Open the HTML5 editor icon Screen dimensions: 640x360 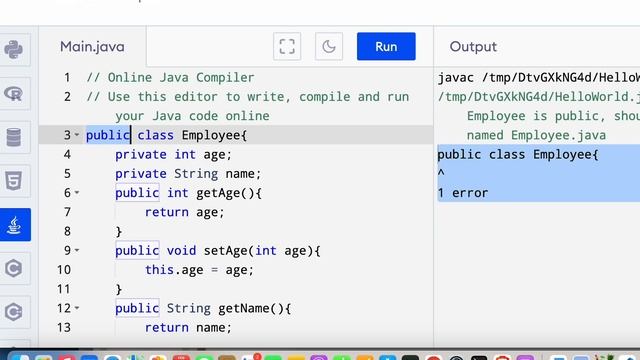14,181
